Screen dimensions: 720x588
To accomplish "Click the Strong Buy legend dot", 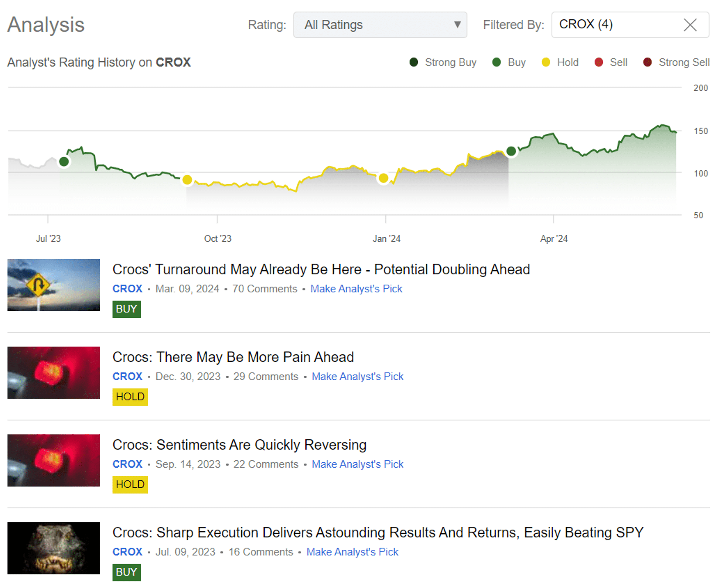I will click(x=414, y=62).
